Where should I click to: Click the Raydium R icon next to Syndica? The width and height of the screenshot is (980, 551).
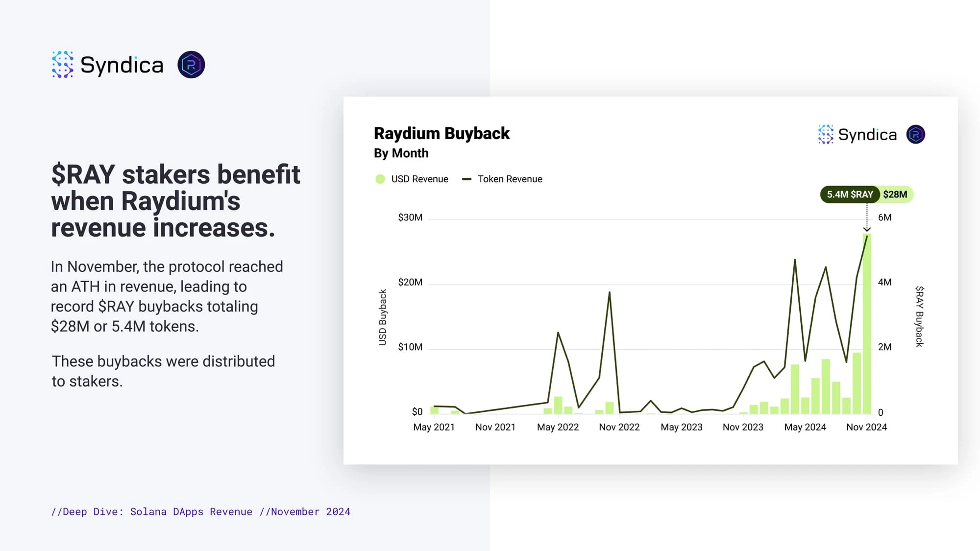click(x=191, y=65)
